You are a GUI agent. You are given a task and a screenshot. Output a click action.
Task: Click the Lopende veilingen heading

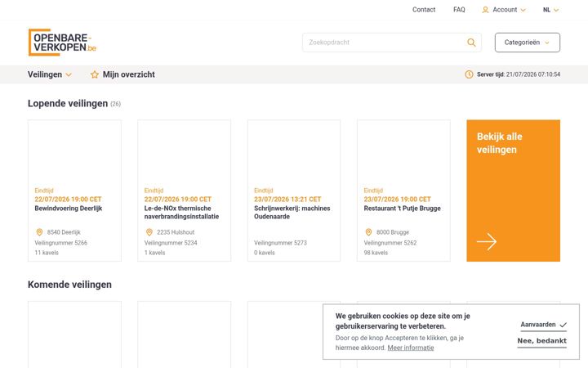click(68, 104)
